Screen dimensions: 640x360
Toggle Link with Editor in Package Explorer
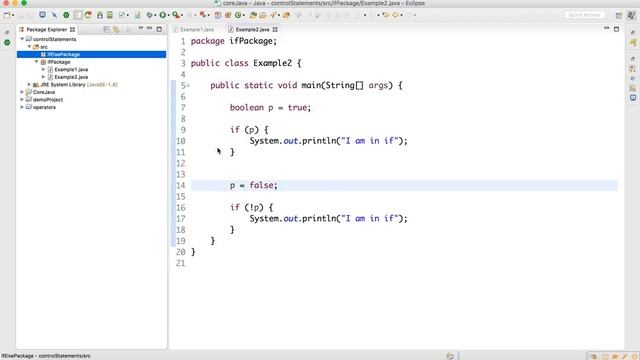116,29
